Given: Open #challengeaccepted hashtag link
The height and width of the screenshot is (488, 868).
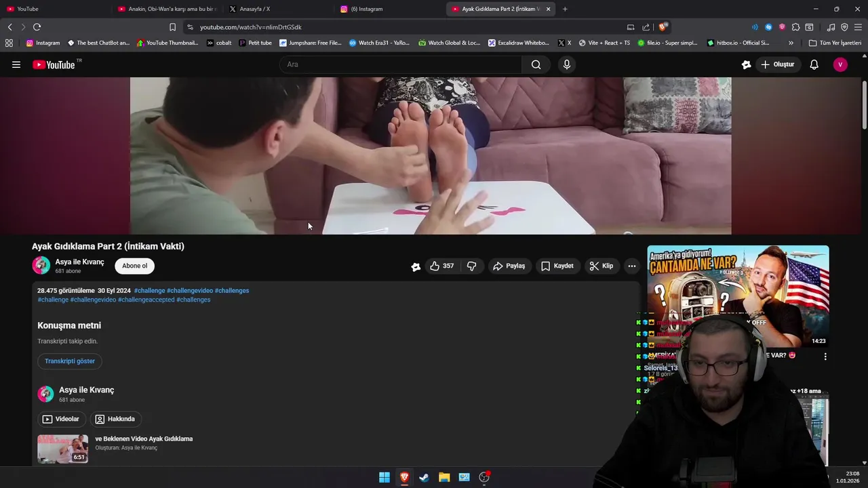Looking at the screenshot, I should 146,300.
